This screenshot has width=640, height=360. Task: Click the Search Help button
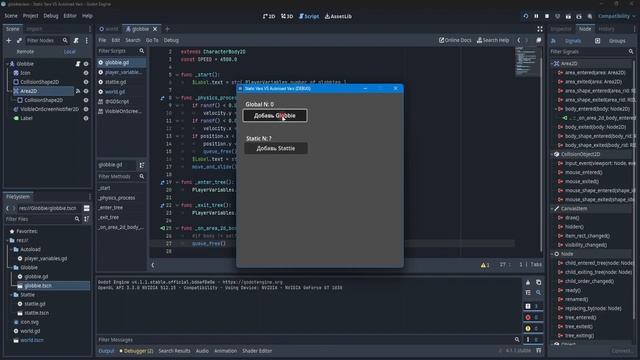tap(493, 40)
